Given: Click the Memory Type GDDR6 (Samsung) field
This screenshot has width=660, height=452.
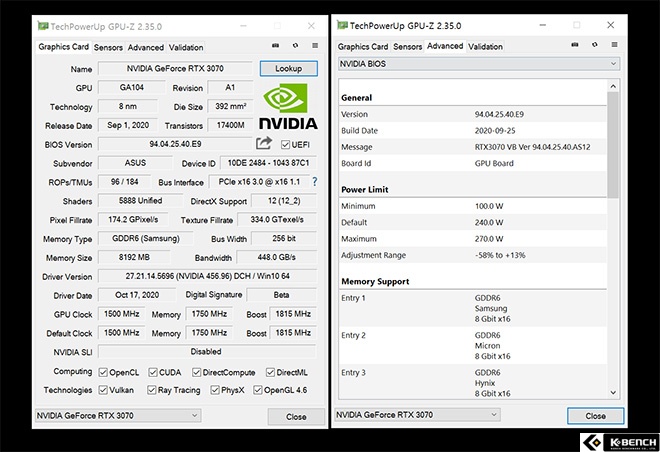Looking at the screenshot, I should [146, 238].
